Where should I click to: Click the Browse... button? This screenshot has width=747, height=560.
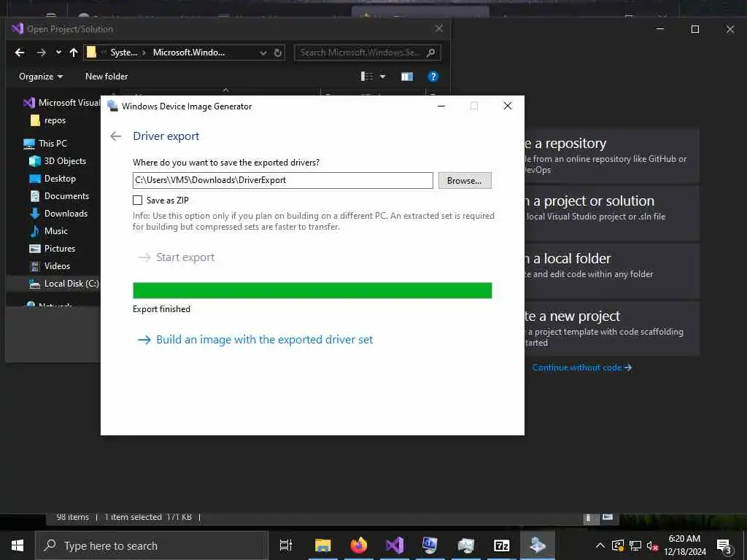pyautogui.click(x=465, y=181)
